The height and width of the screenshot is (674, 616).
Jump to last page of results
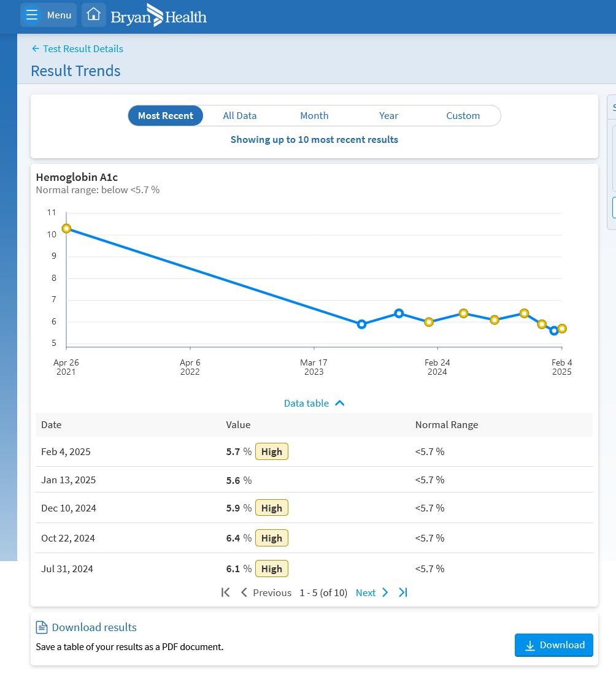[403, 592]
